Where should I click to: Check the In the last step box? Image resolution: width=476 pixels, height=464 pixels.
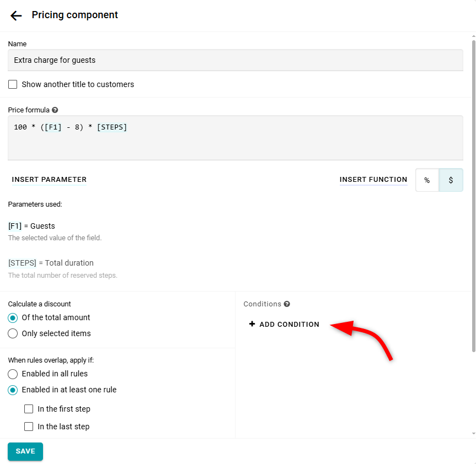pos(29,427)
